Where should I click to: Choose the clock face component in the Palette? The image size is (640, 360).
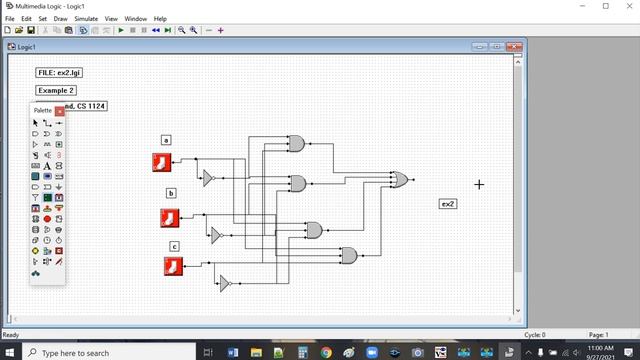click(x=47, y=240)
